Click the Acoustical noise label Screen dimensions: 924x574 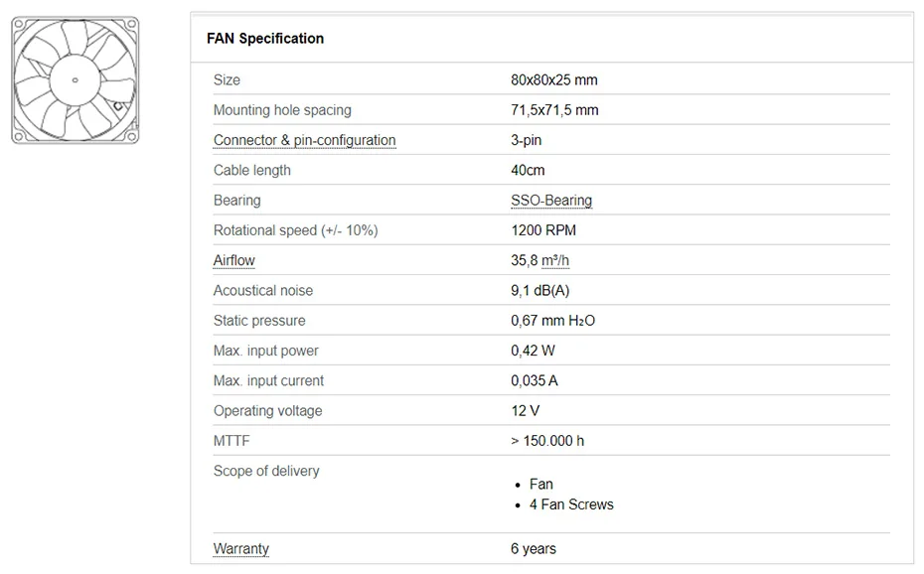263,290
